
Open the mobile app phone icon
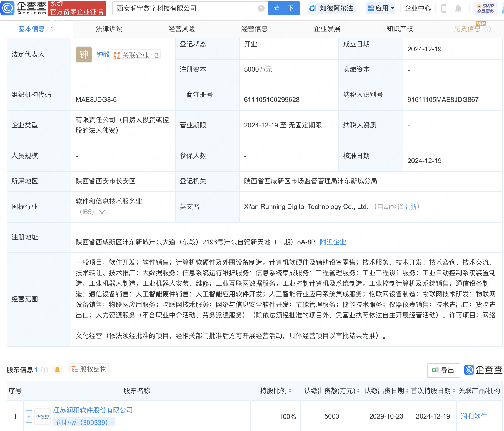(x=444, y=9)
